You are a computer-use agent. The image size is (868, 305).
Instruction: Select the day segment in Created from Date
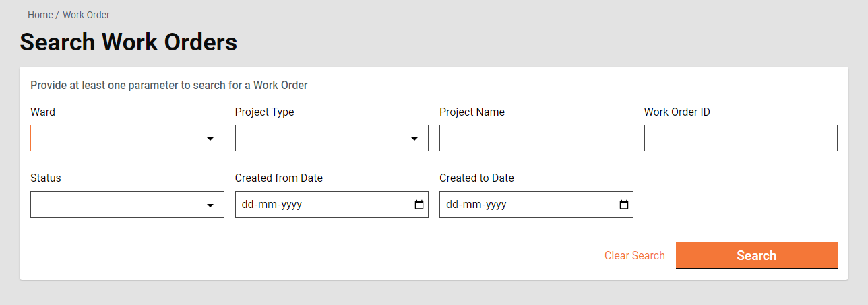(247, 205)
